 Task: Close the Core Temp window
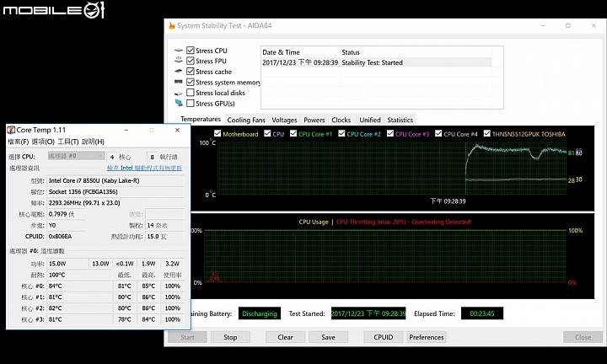coord(177,130)
